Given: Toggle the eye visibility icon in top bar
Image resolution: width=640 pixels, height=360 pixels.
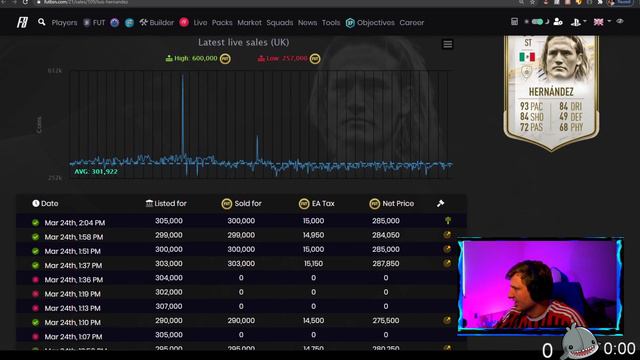Looking at the screenshot, I should coord(620,21).
